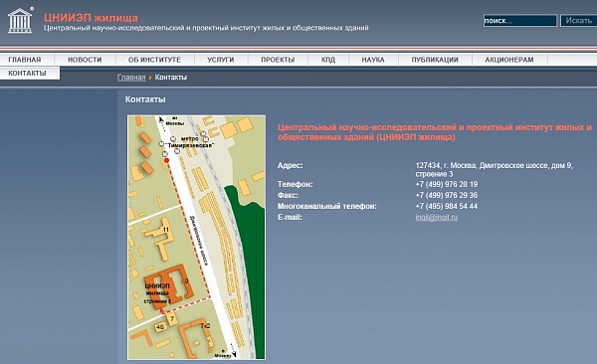The image size is (597, 364).
Task: Click the ingil@ingil.ru email link
Action: coord(437,218)
